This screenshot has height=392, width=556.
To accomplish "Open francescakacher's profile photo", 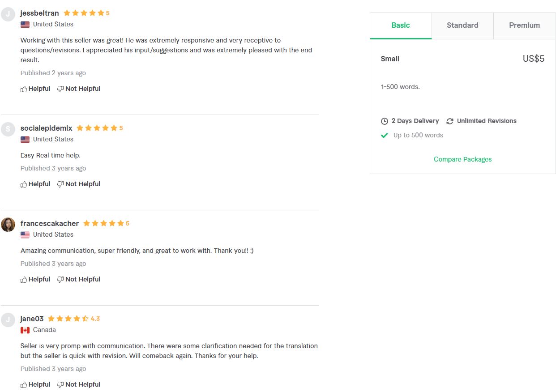I will (x=8, y=225).
